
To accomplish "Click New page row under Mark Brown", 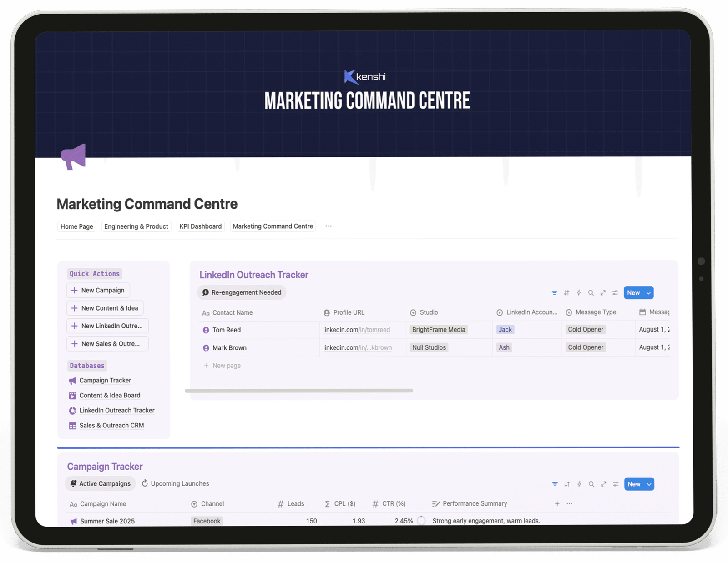I will tap(226, 366).
